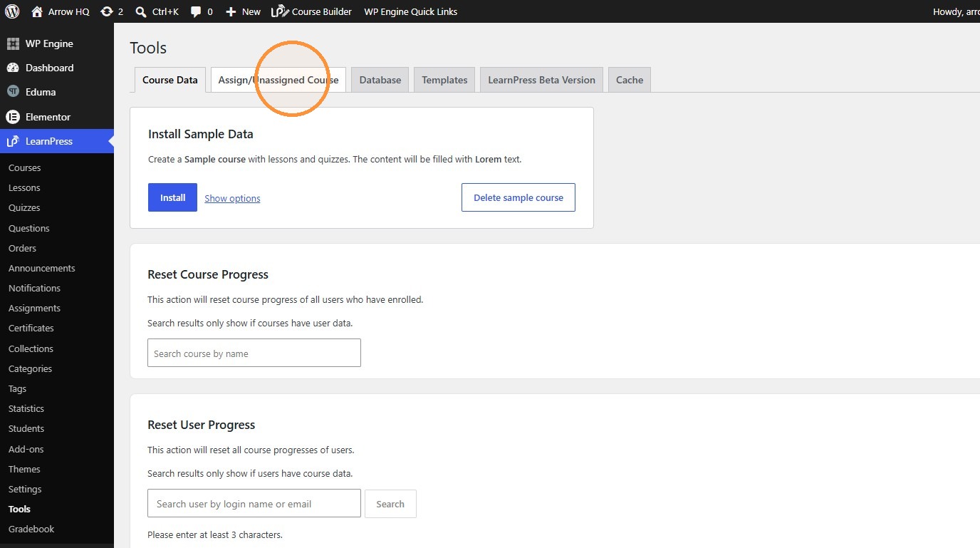
Task: Open the Eduma theme menu
Action: (41, 92)
